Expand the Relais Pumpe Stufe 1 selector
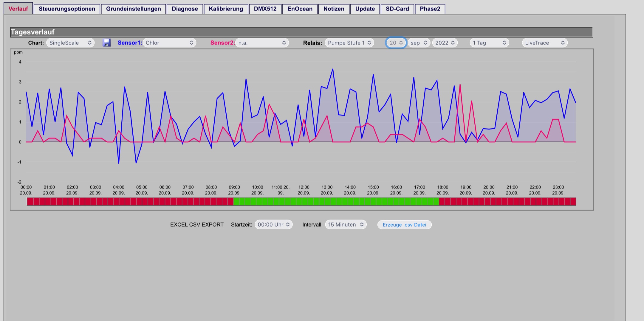This screenshot has height=321, width=644. pos(349,43)
